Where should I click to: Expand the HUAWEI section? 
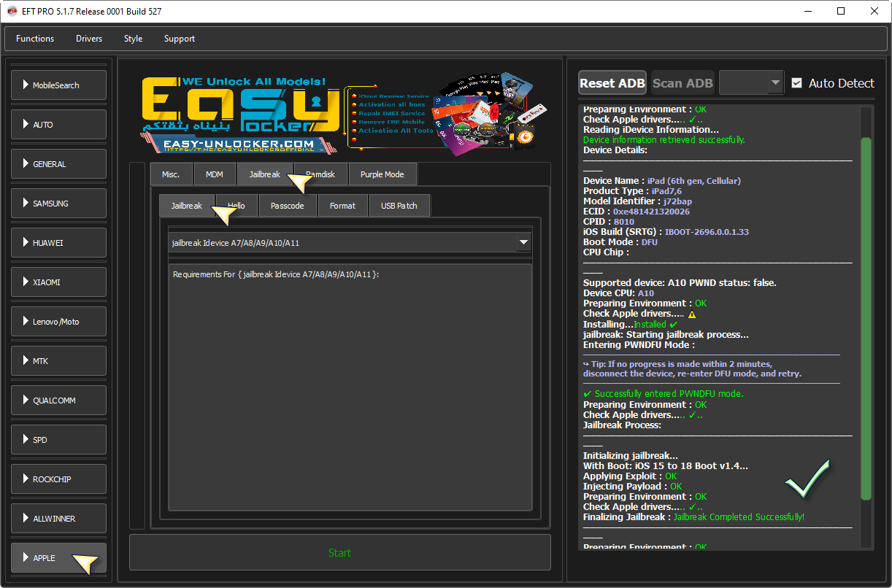coord(59,243)
